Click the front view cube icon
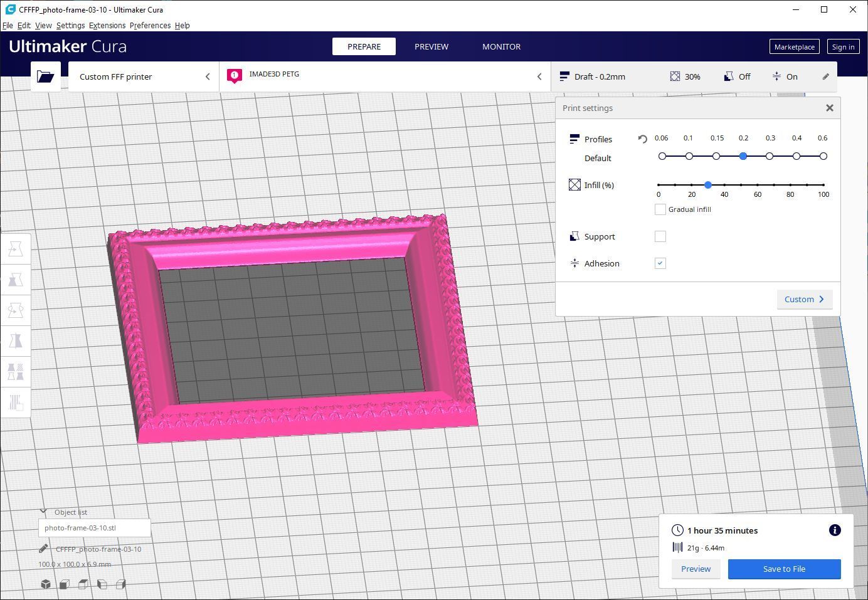 point(63,584)
